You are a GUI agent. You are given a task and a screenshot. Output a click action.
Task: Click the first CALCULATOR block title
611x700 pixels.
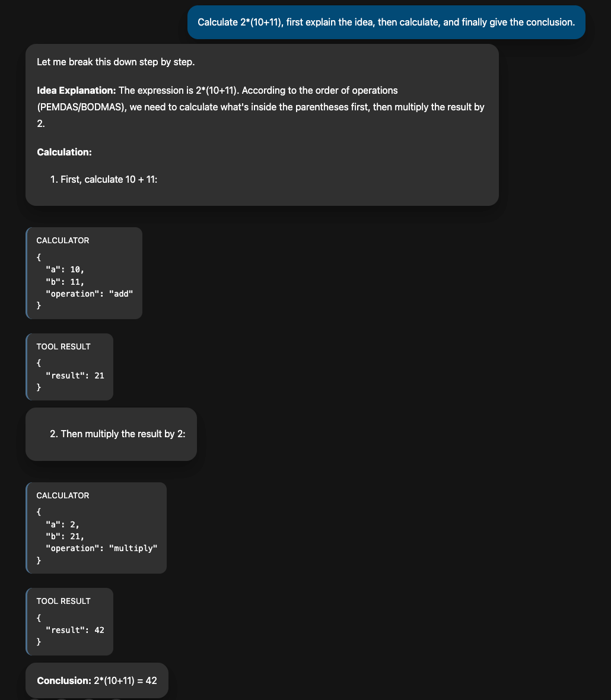[63, 240]
